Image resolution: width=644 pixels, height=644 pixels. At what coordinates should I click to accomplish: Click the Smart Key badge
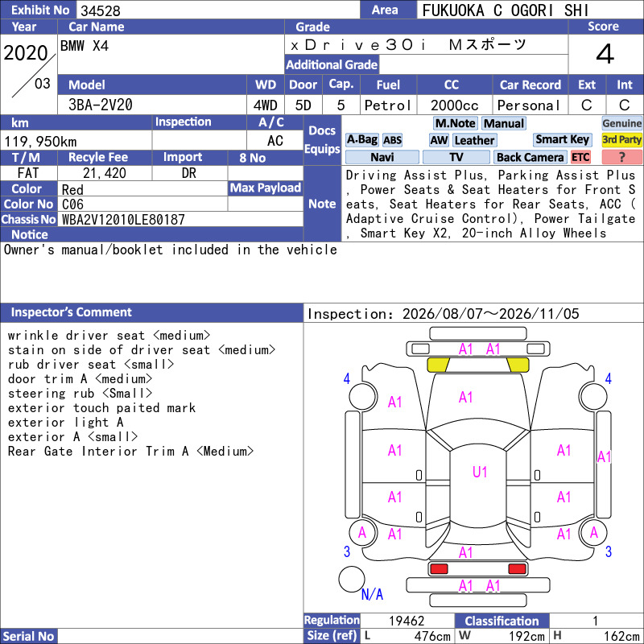[562, 139]
